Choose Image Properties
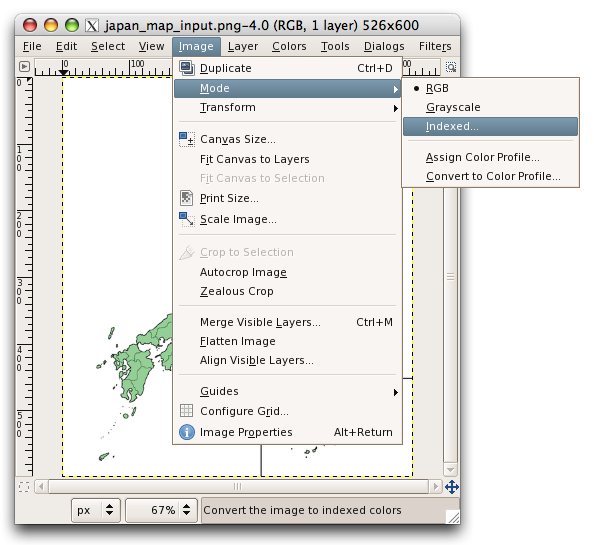Screen dimensions: 594x545 pos(287,432)
